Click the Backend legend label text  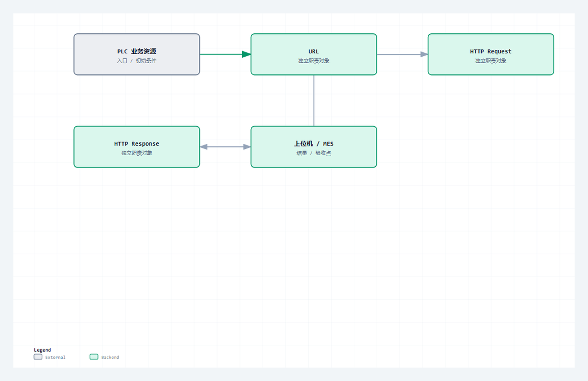pyautogui.click(x=110, y=357)
